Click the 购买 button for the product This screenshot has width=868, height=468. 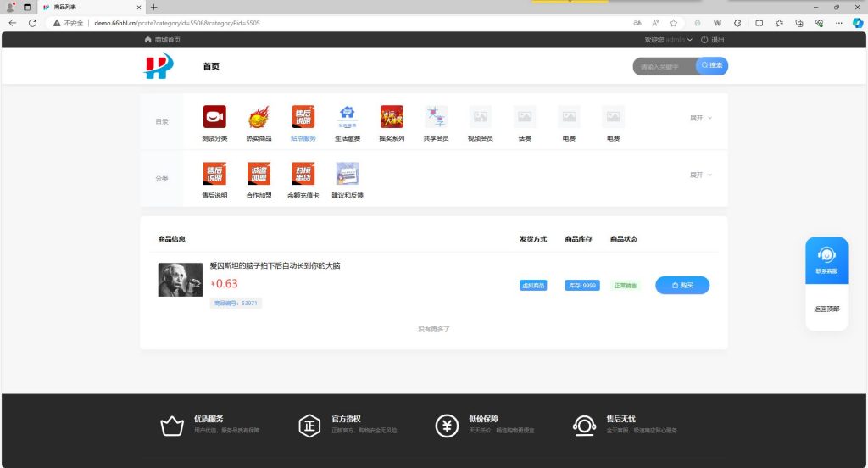point(682,285)
